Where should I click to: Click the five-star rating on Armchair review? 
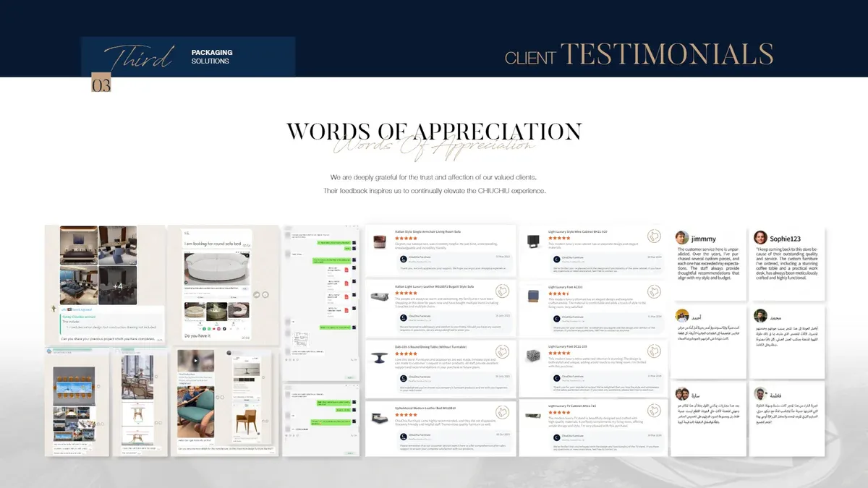coord(407,238)
